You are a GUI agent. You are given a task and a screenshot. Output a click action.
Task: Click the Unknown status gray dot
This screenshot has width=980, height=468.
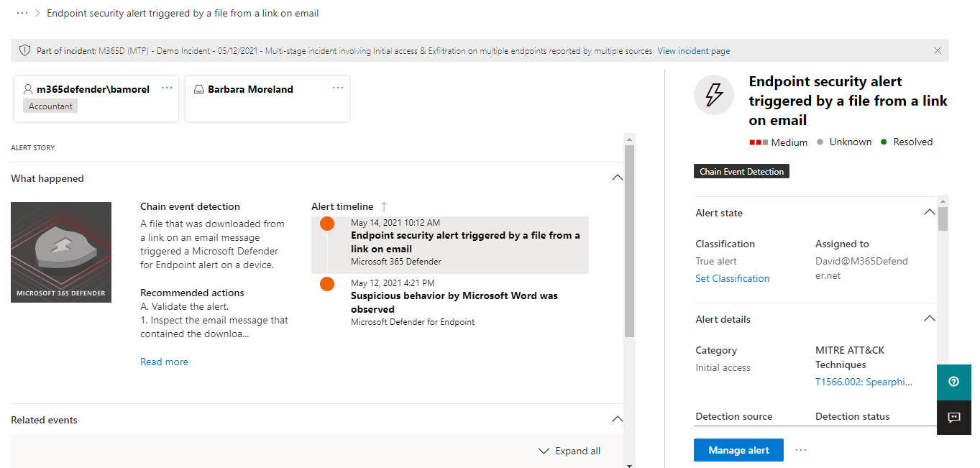(x=820, y=142)
